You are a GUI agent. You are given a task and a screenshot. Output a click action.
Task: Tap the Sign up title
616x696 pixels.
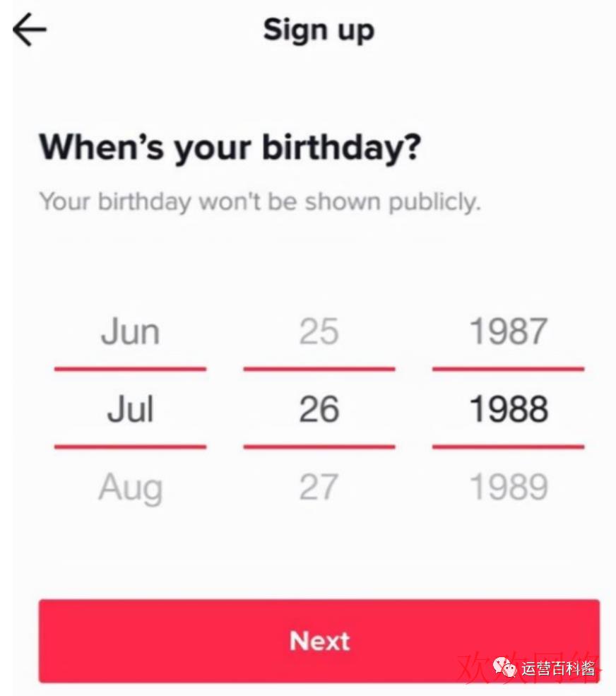coord(319,30)
